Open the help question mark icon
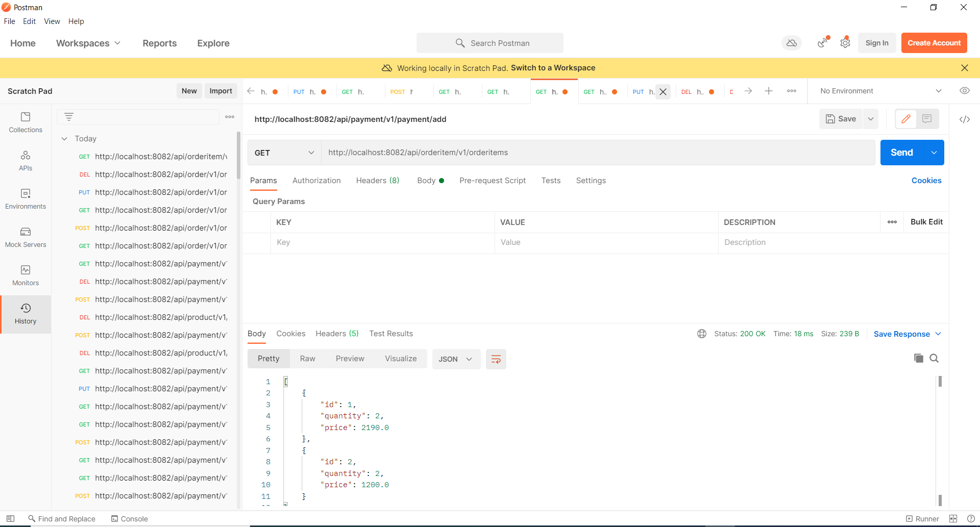 click(971, 519)
